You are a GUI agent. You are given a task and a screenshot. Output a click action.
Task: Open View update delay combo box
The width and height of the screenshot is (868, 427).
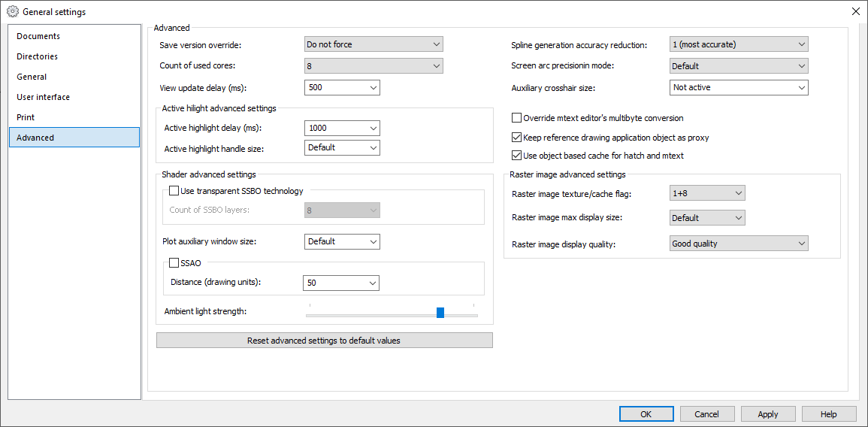342,87
